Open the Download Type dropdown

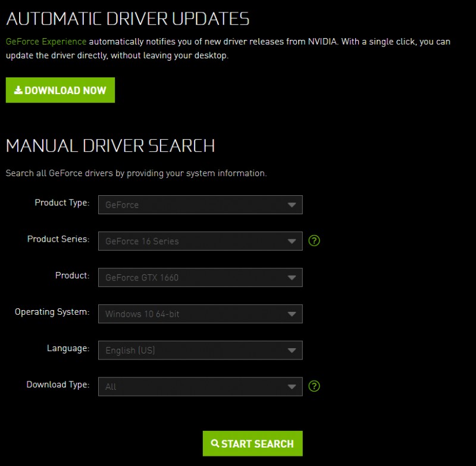click(x=201, y=386)
